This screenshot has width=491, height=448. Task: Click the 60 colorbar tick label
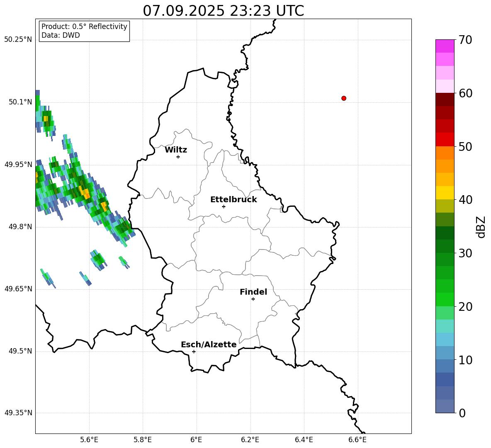[465, 93]
